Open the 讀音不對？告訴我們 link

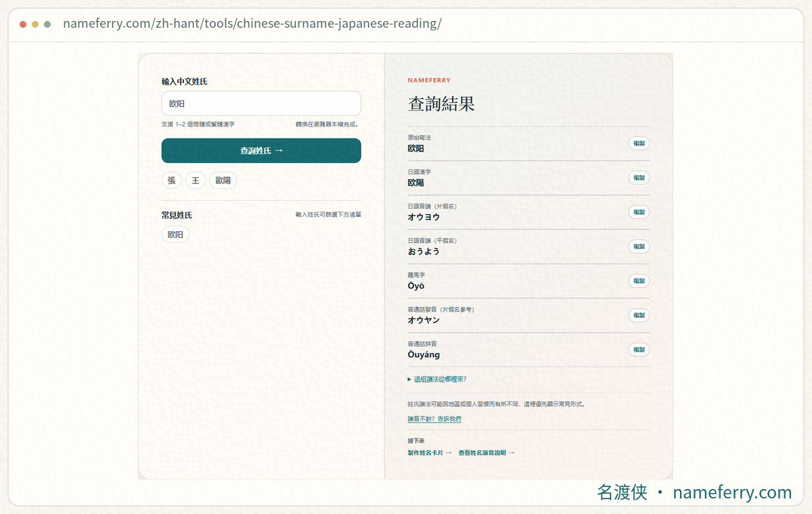[434, 419]
